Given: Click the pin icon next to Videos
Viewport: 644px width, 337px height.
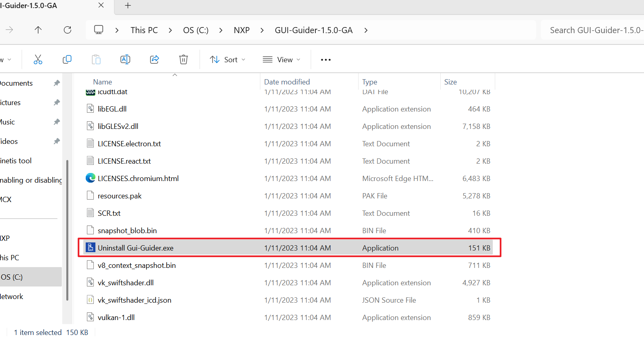Looking at the screenshot, I should click(57, 141).
